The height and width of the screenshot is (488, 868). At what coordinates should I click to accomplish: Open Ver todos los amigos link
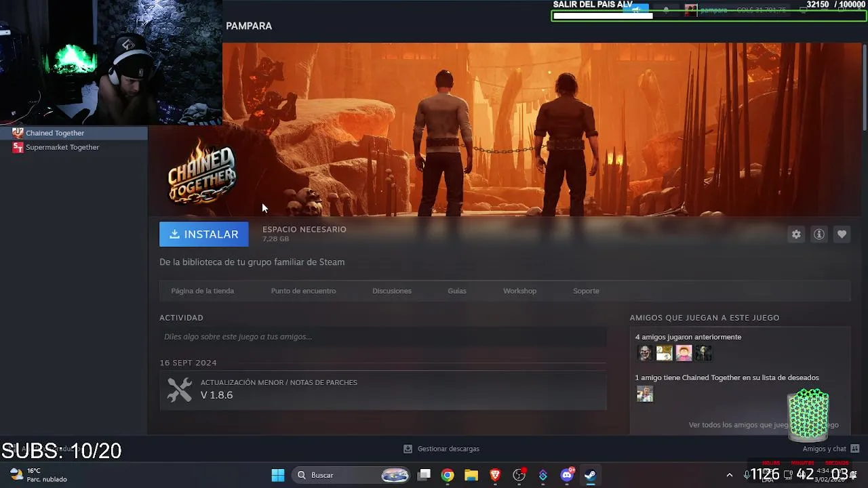tap(764, 425)
